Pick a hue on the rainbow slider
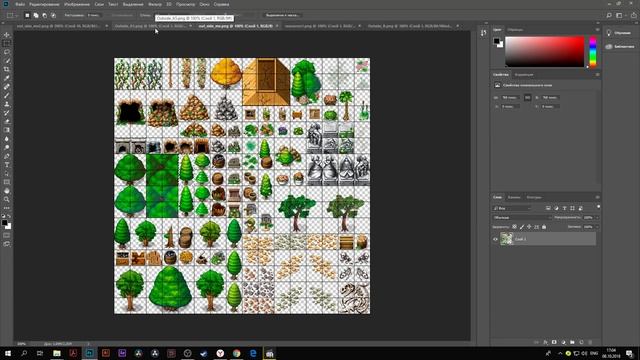The image size is (640, 360). tap(593, 51)
